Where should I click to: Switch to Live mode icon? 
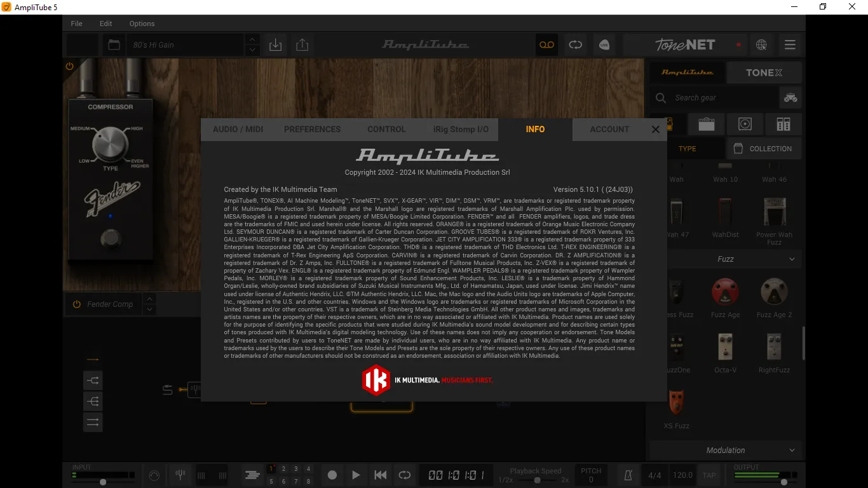604,44
